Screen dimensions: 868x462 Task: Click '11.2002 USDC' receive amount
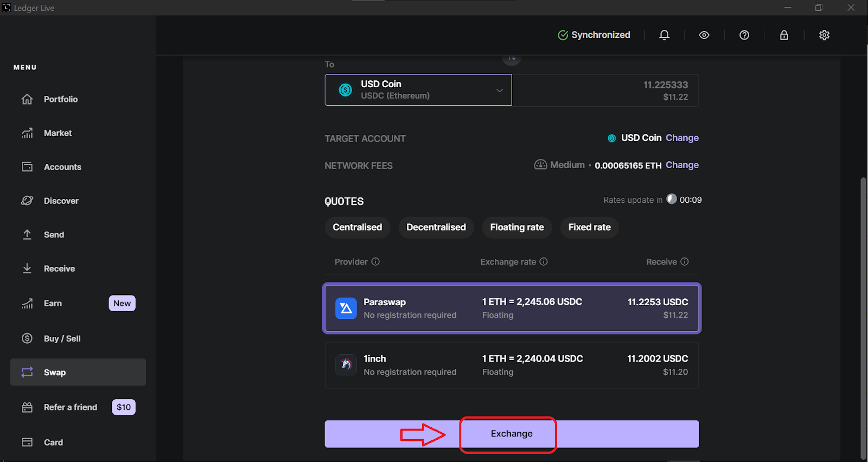point(658,358)
